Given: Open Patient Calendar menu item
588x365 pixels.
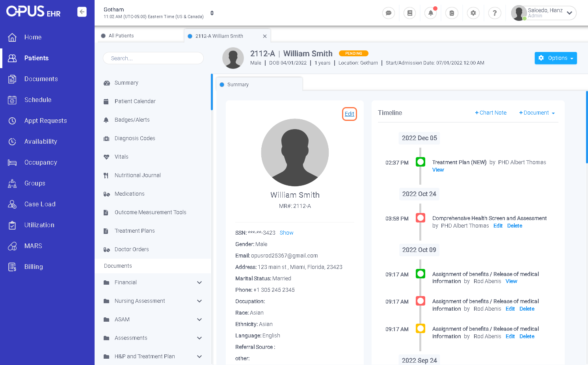Looking at the screenshot, I should pyautogui.click(x=135, y=101).
